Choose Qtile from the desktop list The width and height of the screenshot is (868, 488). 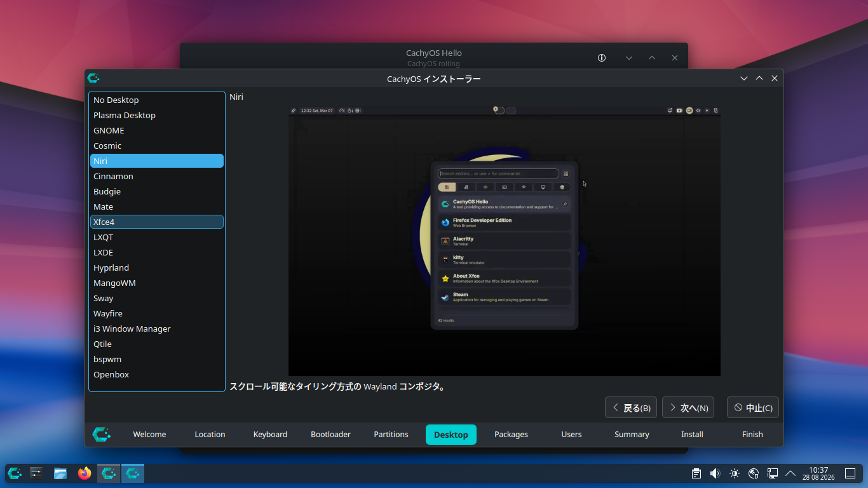(x=157, y=344)
